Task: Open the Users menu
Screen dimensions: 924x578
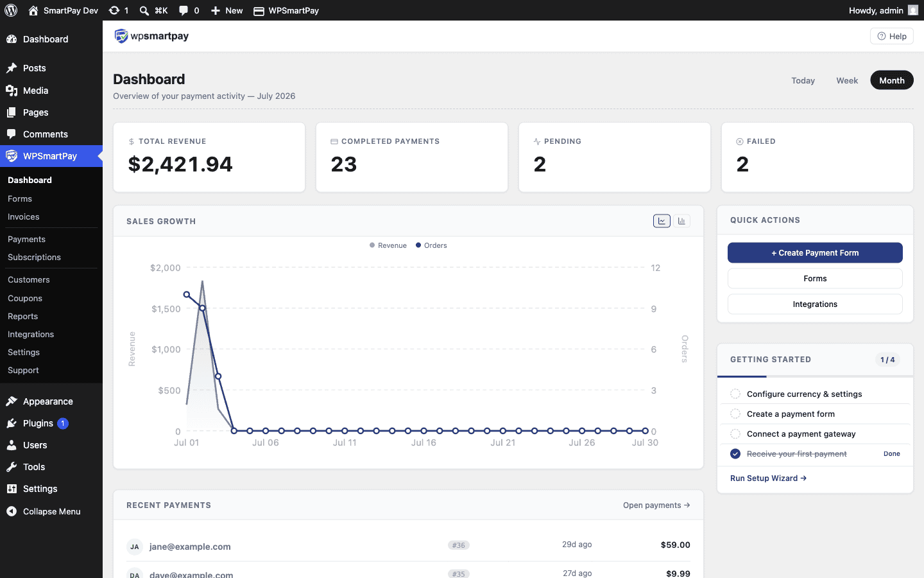Action: [x=51, y=445]
